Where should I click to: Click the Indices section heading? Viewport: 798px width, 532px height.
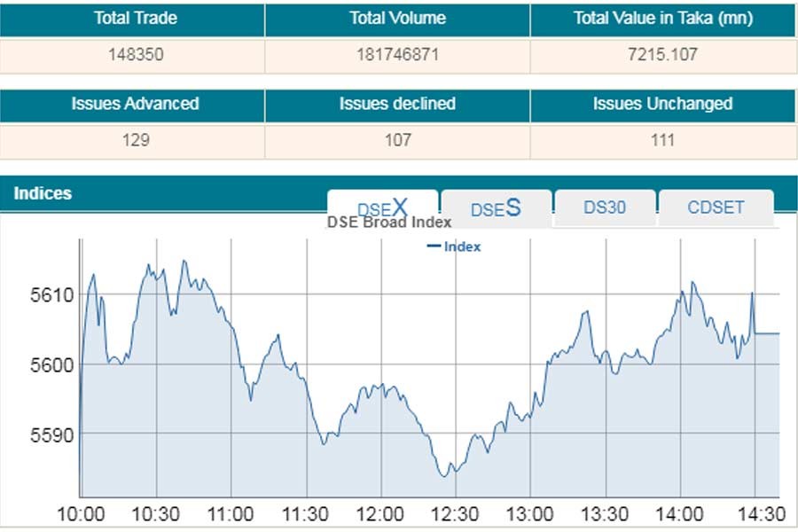click(43, 193)
